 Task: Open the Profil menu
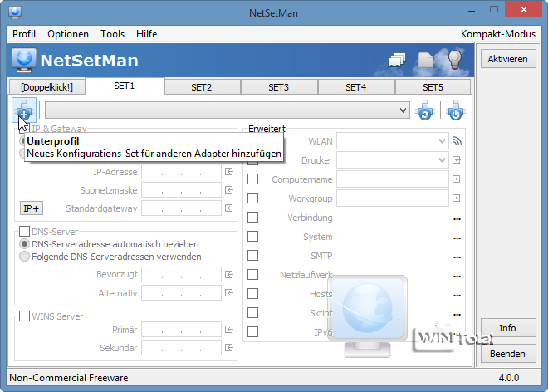click(24, 34)
